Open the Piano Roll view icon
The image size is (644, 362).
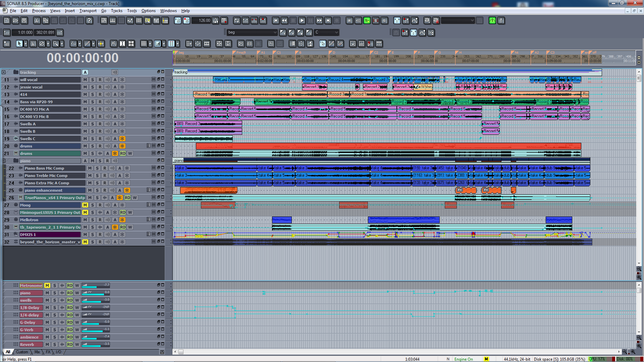pos(113,21)
